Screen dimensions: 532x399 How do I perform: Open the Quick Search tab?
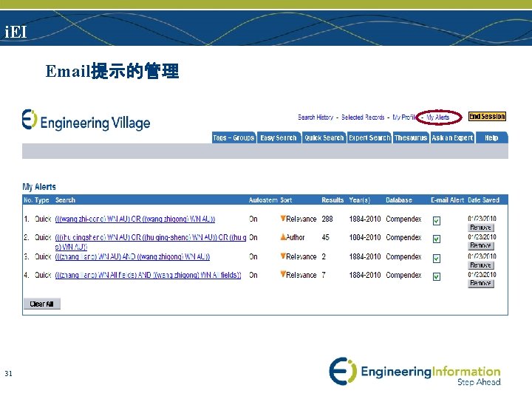pos(324,137)
